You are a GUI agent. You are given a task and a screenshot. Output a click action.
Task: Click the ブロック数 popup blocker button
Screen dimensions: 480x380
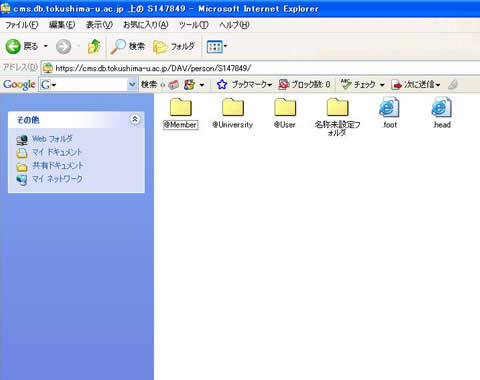pyautogui.click(x=304, y=85)
